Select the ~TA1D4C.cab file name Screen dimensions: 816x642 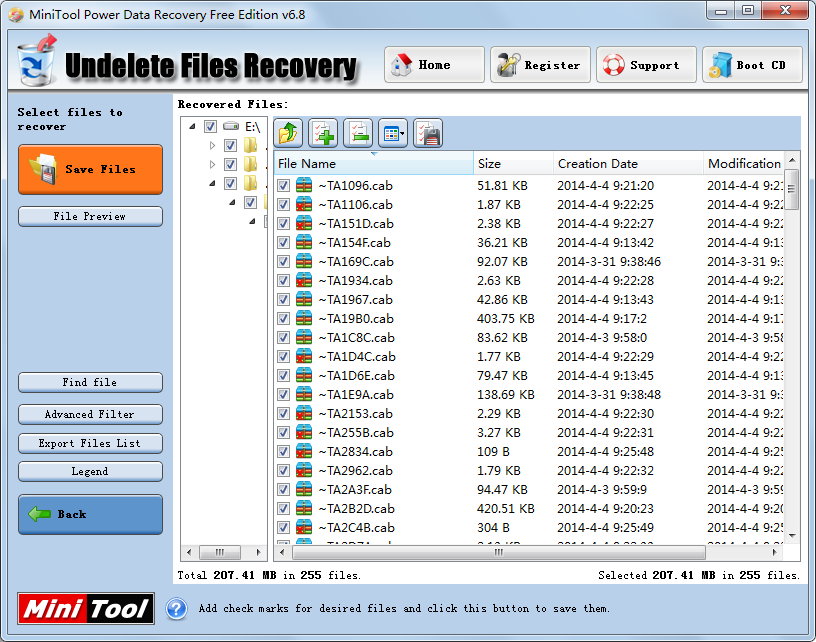(357, 357)
